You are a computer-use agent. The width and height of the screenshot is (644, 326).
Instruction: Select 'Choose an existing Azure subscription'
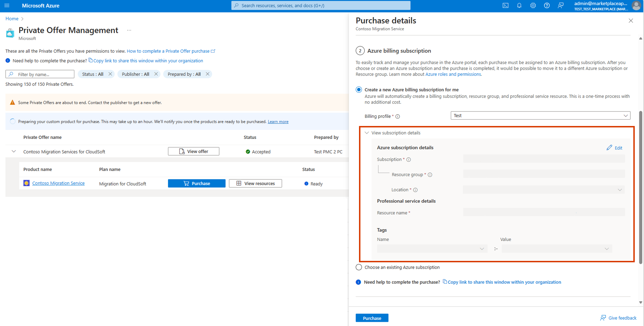coord(359,267)
